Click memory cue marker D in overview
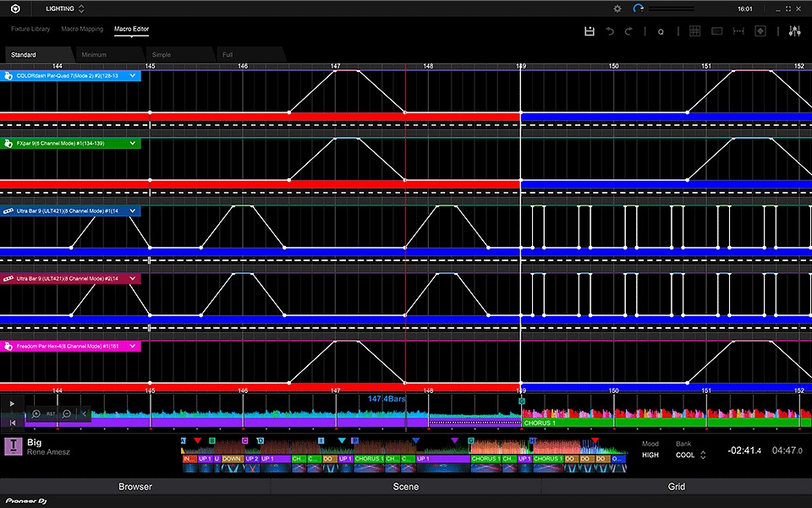812x508 pixels. 261,440
